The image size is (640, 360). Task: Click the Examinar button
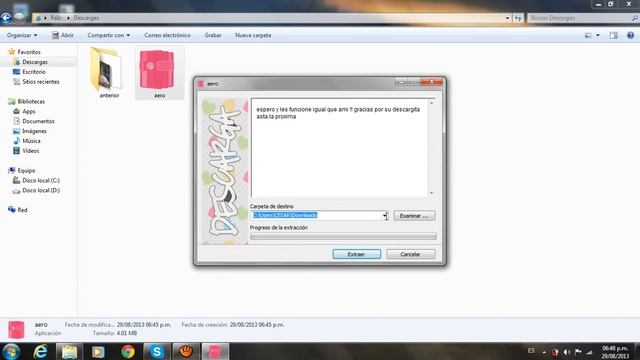pos(414,216)
